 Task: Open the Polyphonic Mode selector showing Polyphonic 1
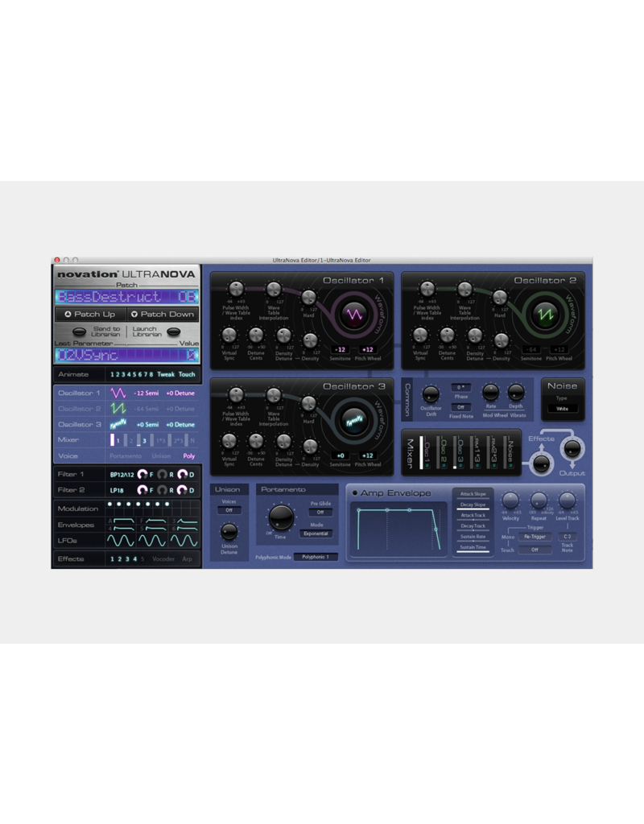click(x=316, y=556)
